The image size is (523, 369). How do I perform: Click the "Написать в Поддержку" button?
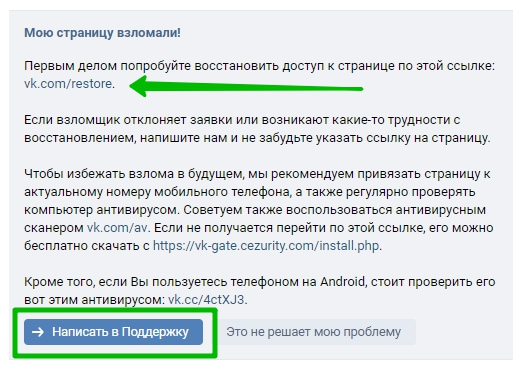point(113,332)
